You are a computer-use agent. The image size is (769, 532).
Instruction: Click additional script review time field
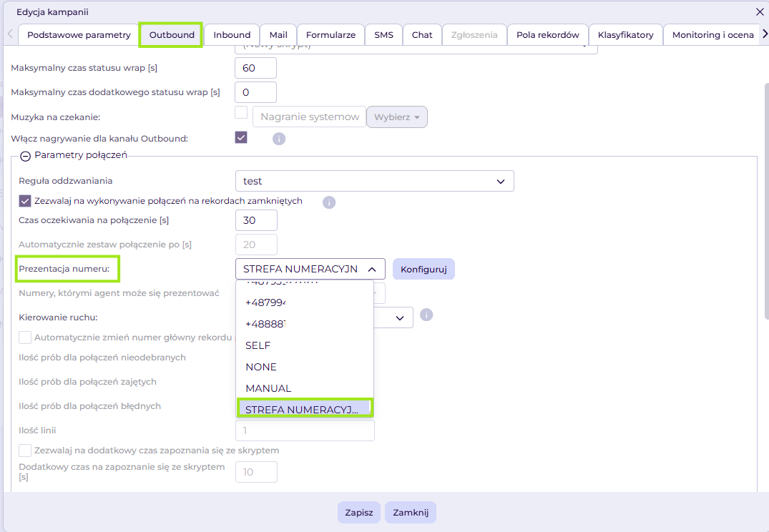click(x=256, y=472)
